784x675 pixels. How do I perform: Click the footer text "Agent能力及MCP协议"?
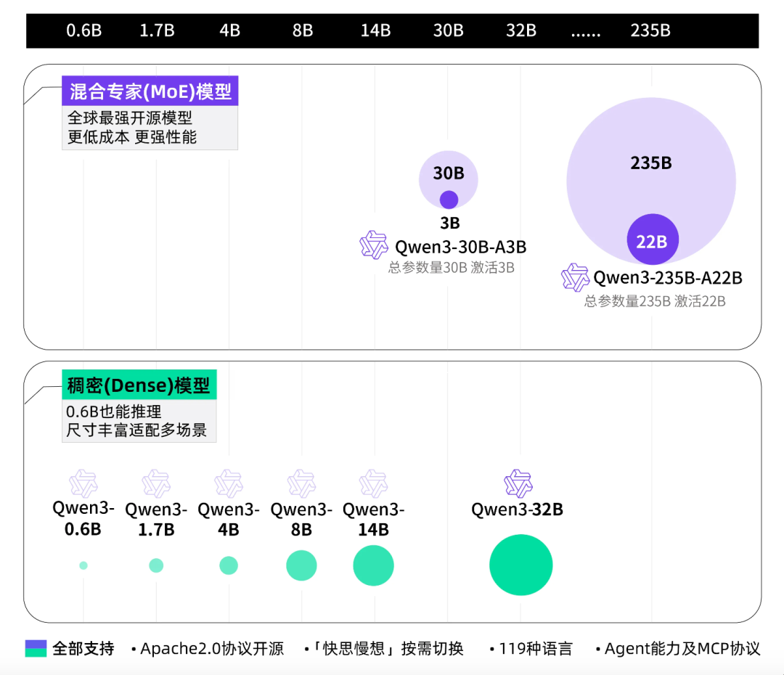(x=682, y=648)
